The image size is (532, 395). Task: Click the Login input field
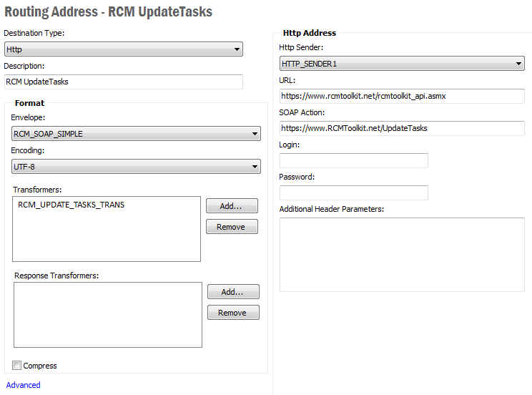(353, 160)
